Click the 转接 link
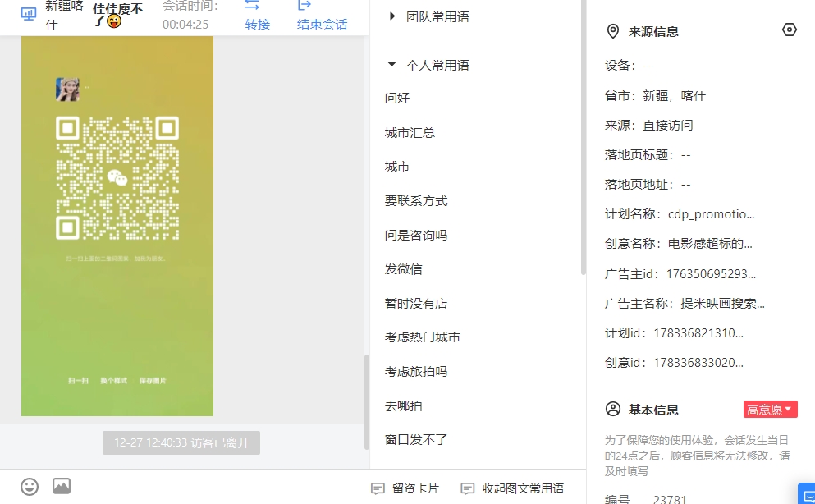815x504 pixels. coord(257,25)
